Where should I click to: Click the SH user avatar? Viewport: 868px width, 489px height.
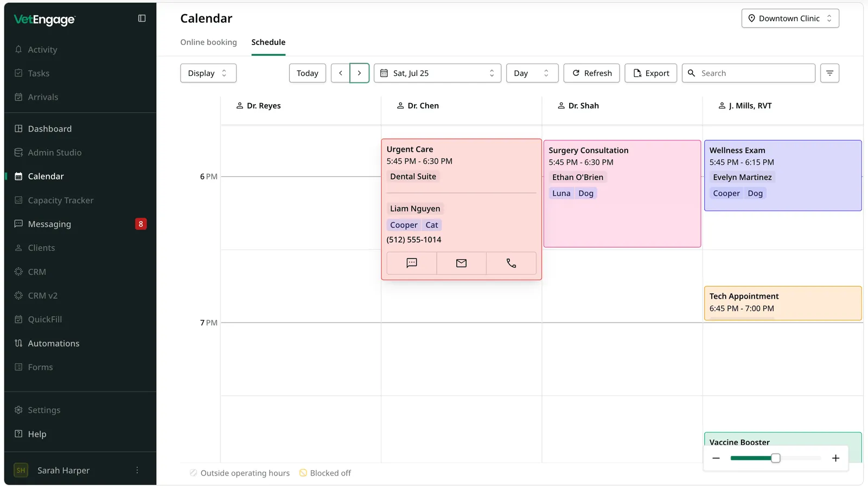[x=21, y=470]
